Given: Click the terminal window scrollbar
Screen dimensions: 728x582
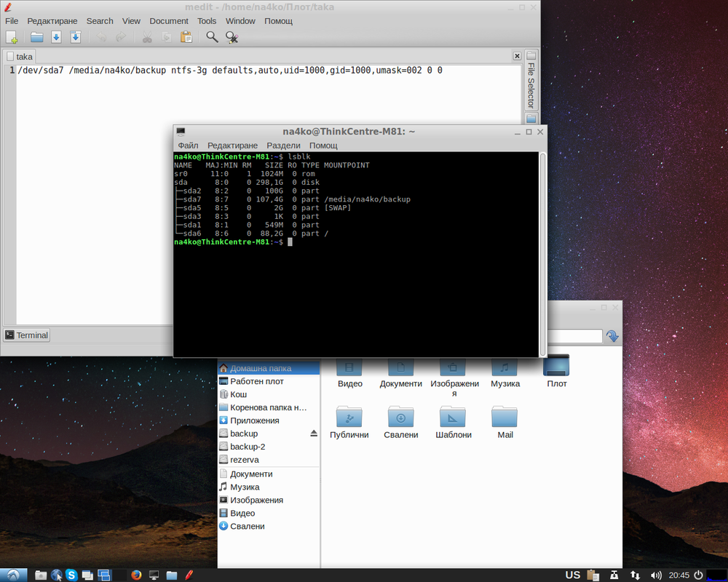Looking at the screenshot, I should coord(542,254).
